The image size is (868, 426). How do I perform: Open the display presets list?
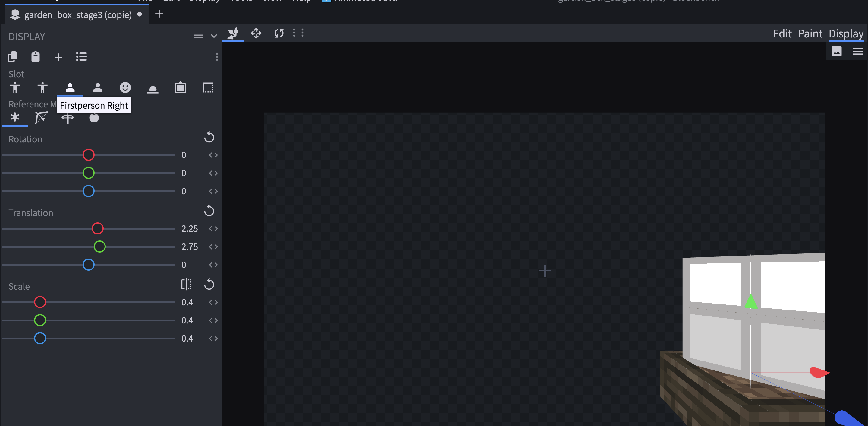(x=81, y=57)
